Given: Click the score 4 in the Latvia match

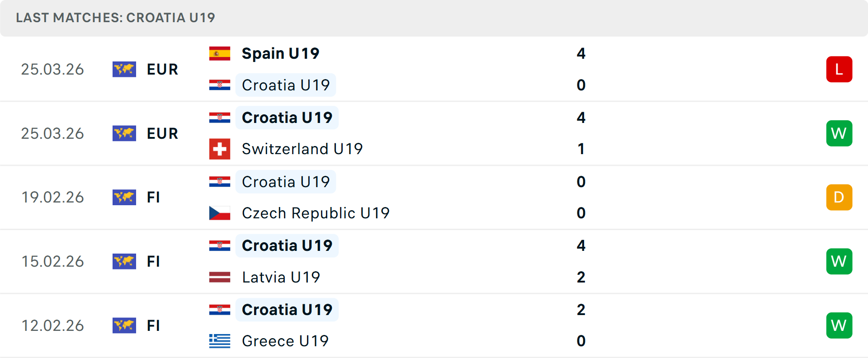Looking at the screenshot, I should (581, 246).
